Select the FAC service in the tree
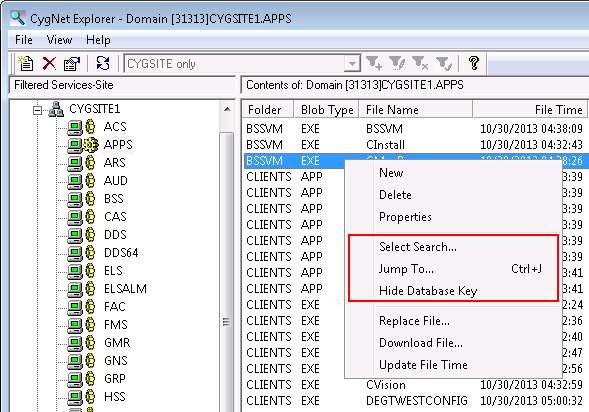Viewport: 589px width, 412px height. pos(115,307)
